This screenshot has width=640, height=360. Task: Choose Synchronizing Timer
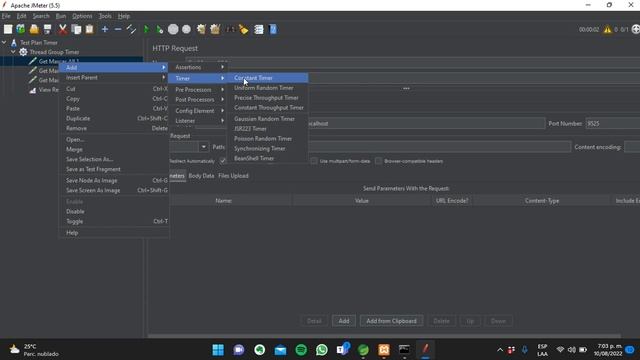(268, 149)
